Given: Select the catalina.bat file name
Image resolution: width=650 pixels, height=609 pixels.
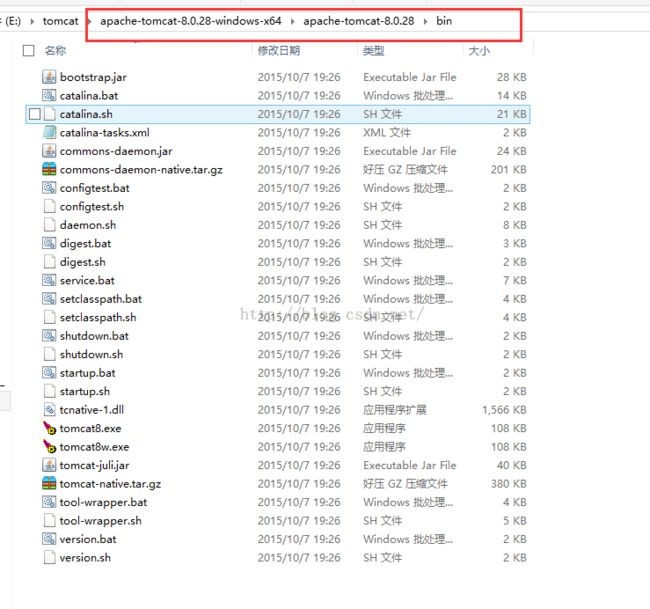Looking at the screenshot, I should point(89,95).
